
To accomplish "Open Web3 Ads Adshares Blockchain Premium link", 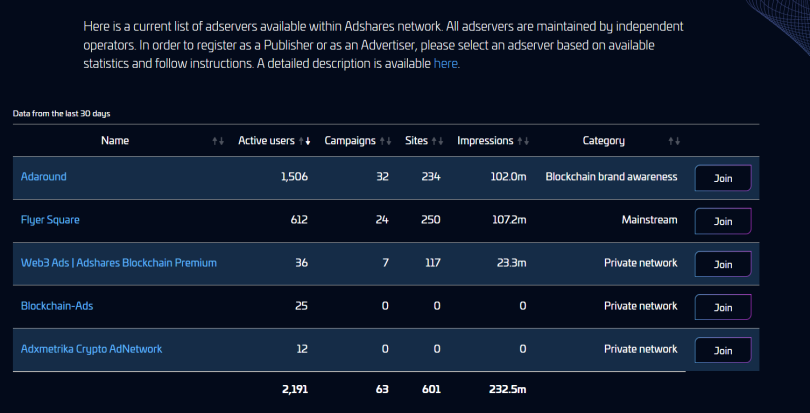I will click(119, 263).
